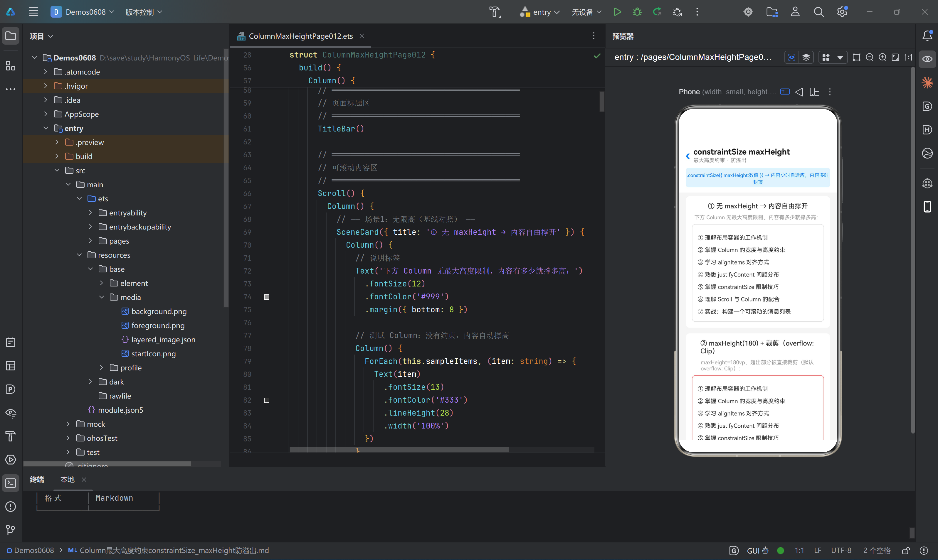The image size is (938, 560).
Task: Open IDE settings gear icon
Action: tap(842, 12)
